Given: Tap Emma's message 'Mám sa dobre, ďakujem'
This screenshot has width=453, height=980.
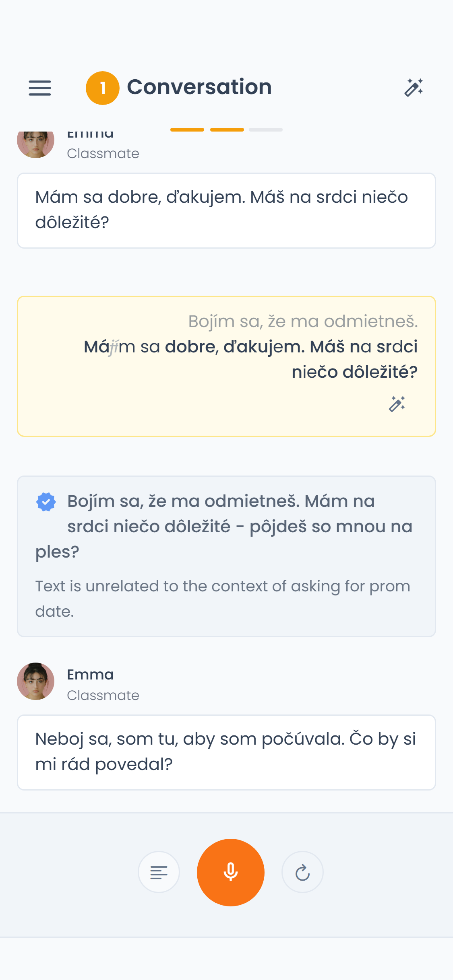Looking at the screenshot, I should 226,210.
